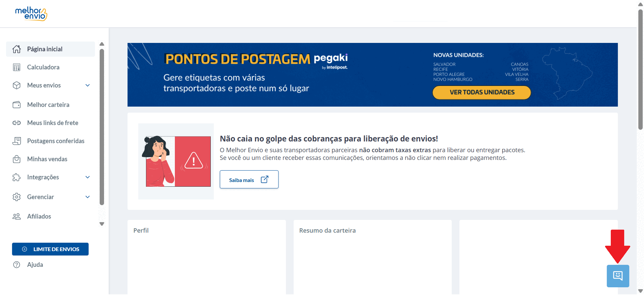Click the sidebar scrollbar thumb
Screen dimensions: 644x295
click(x=102, y=127)
